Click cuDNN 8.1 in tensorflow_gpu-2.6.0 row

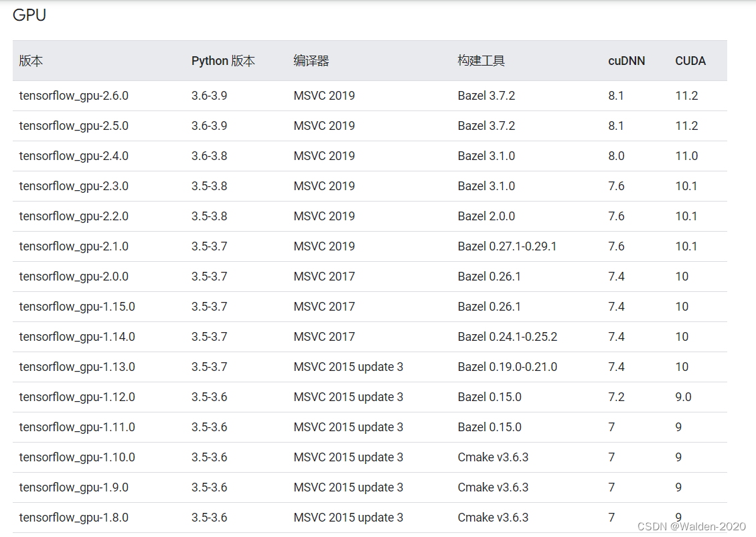point(615,96)
